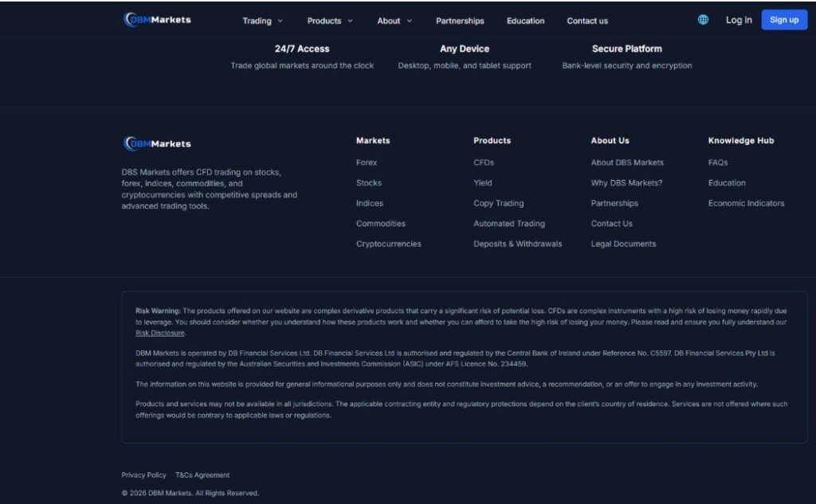Click the globe language icon
This screenshot has width=816, height=504.
703,20
